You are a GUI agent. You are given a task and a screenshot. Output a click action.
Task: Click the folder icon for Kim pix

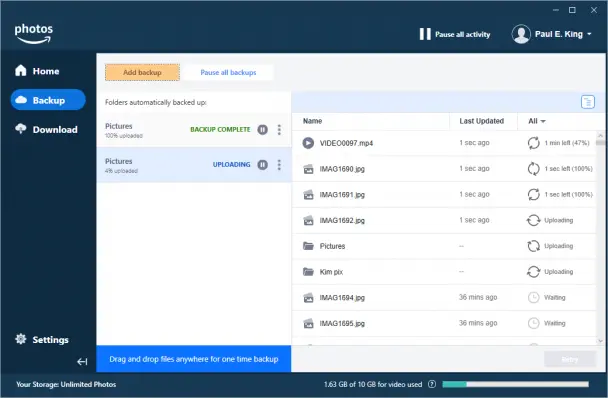pos(308,272)
